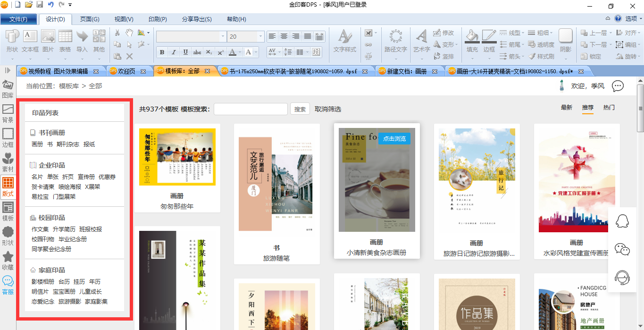Click the font color swatch button

click(x=232, y=52)
